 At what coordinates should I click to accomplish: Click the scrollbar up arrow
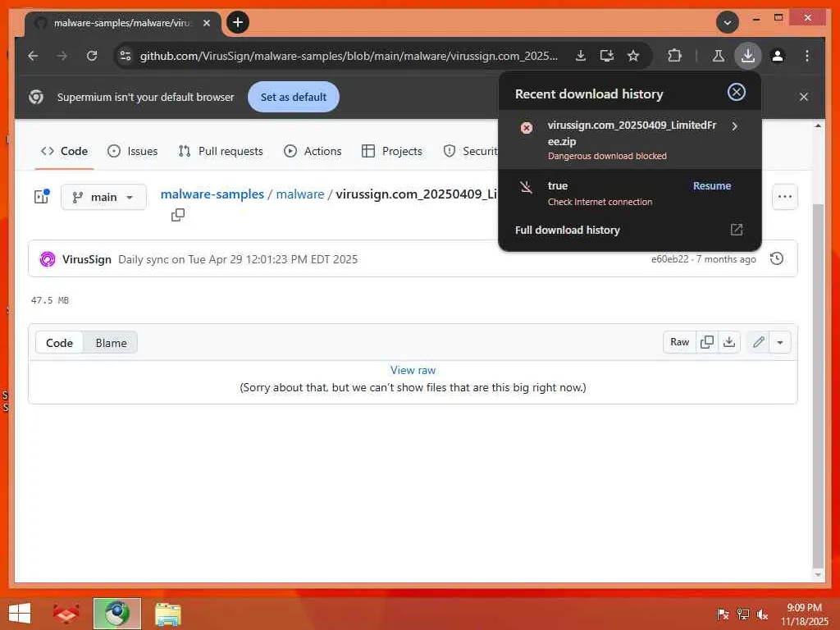[818, 126]
